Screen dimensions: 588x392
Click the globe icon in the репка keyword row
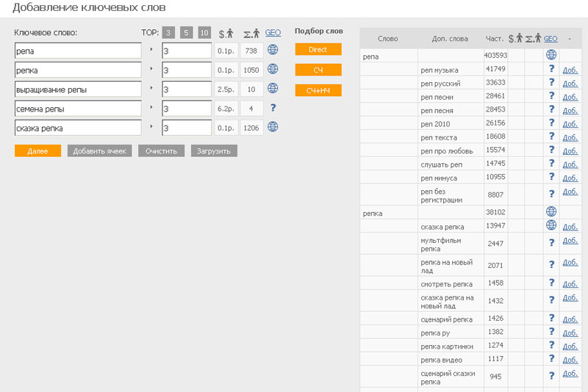(x=273, y=69)
